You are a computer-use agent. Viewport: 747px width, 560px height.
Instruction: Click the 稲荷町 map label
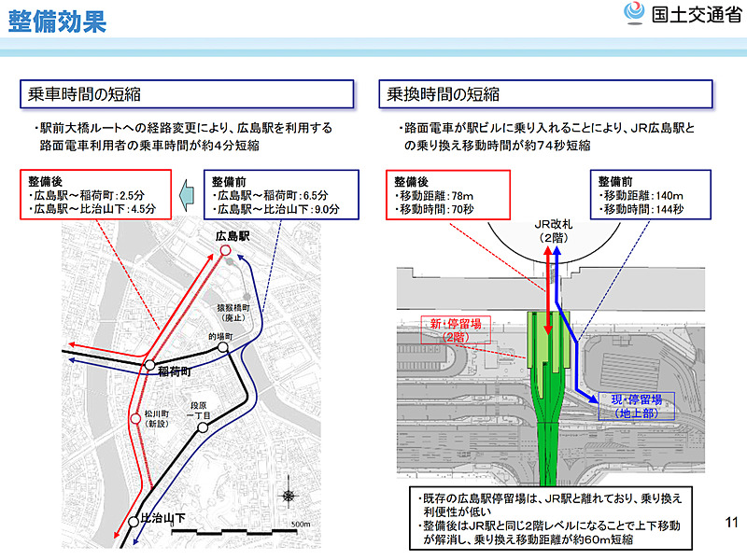[x=175, y=371]
